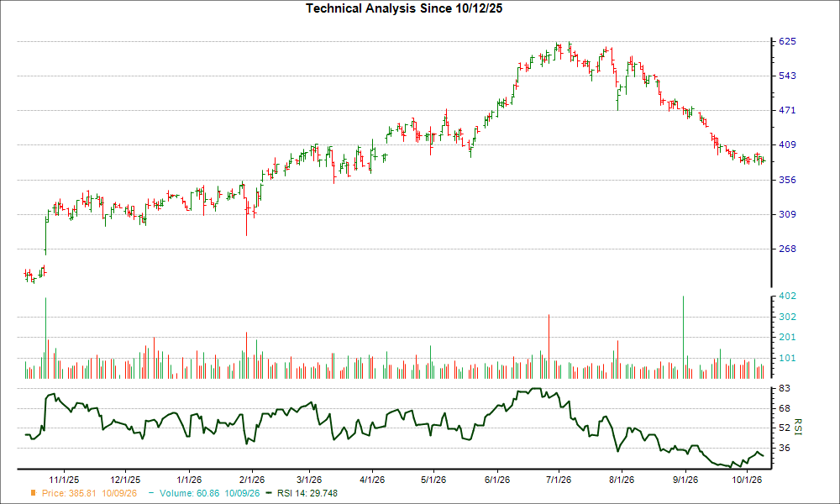
Task: Click the 201 volume axis label
Action: [x=787, y=337]
